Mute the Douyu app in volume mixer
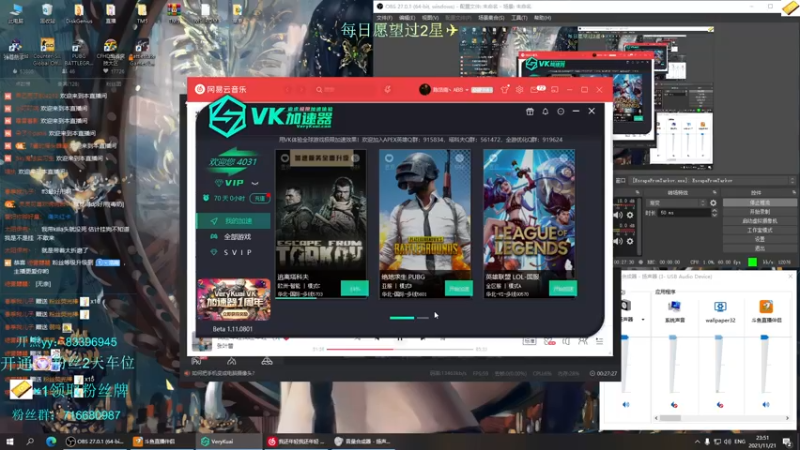The width and height of the screenshot is (800, 450). (x=765, y=405)
